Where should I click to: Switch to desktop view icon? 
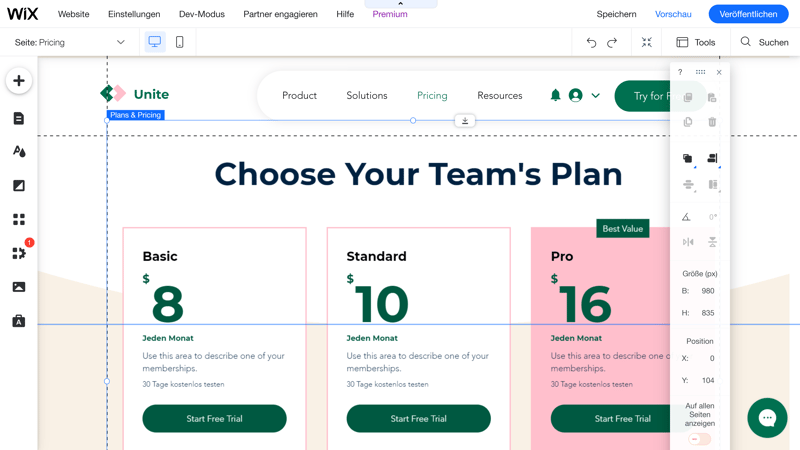pos(155,42)
